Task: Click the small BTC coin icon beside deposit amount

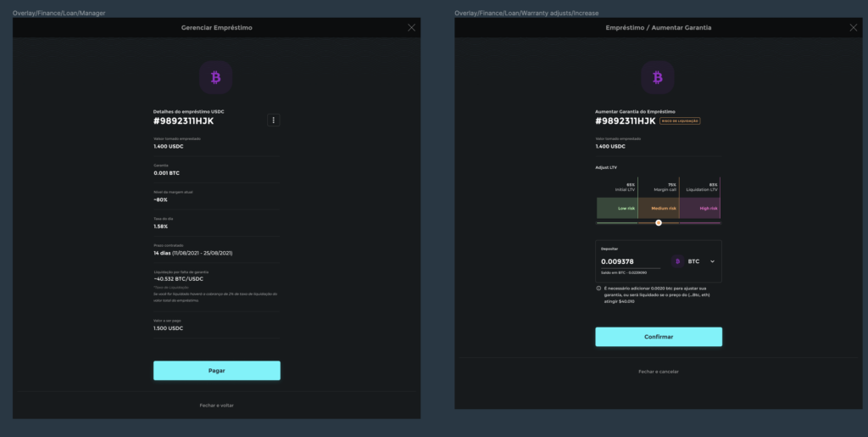Action: click(x=677, y=261)
